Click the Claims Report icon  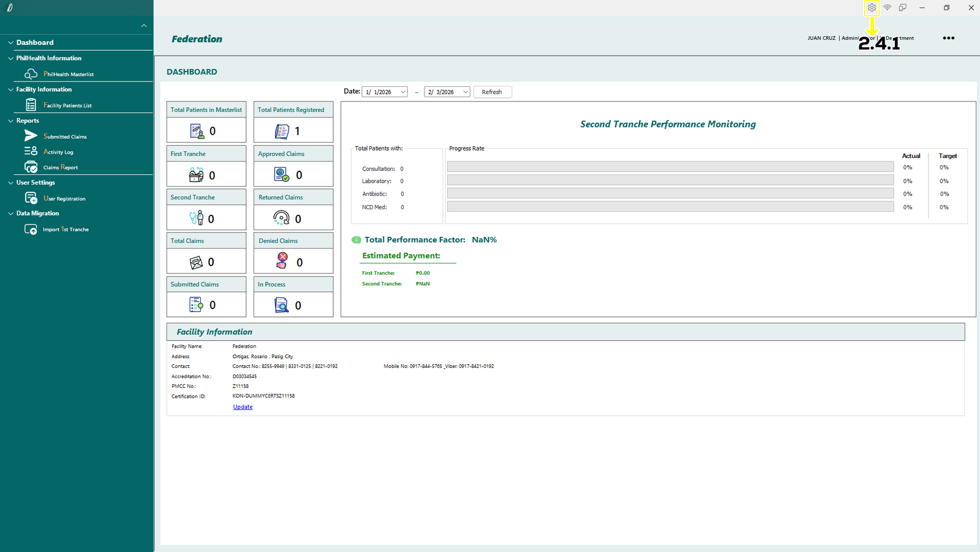pos(31,167)
